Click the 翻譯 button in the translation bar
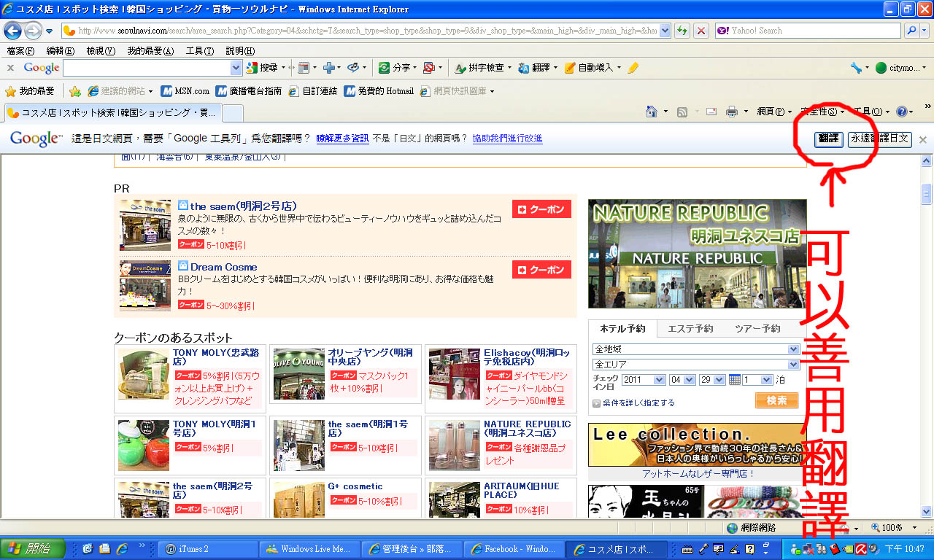The height and width of the screenshot is (560, 934). [x=829, y=139]
